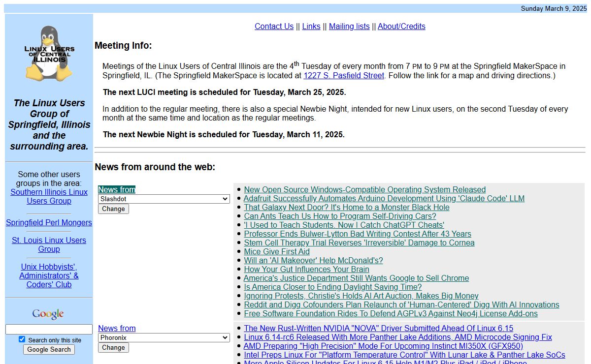Open the Phoronix news source dropdown
This screenshot has width=591, height=364.
164,337
